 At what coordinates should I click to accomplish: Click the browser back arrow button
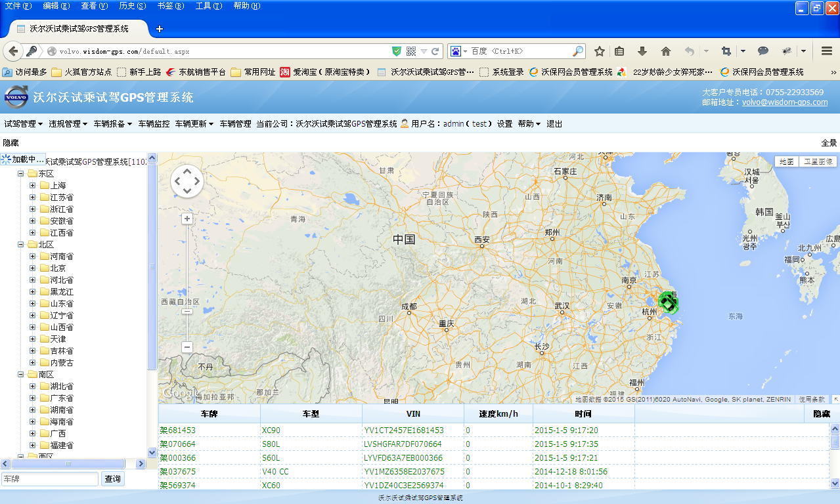[12, 51]
